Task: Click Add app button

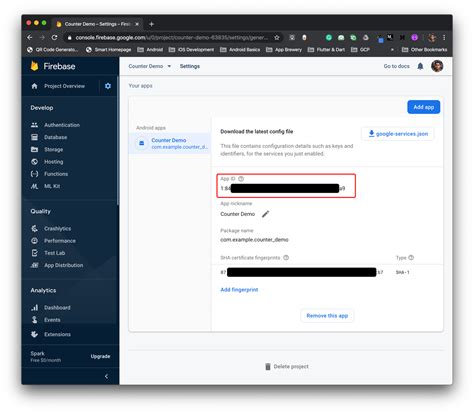Action: (x=423, y=107)
